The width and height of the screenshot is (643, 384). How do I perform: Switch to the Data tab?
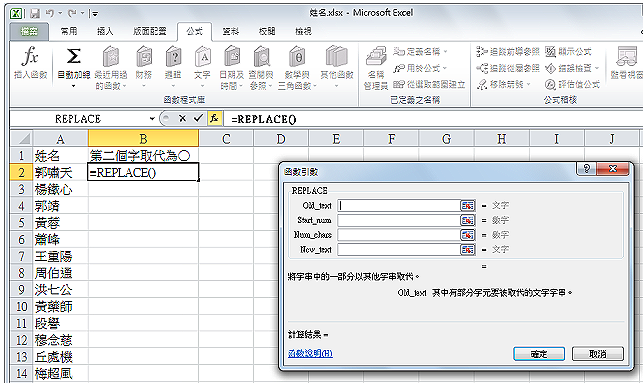coord(230,31)
